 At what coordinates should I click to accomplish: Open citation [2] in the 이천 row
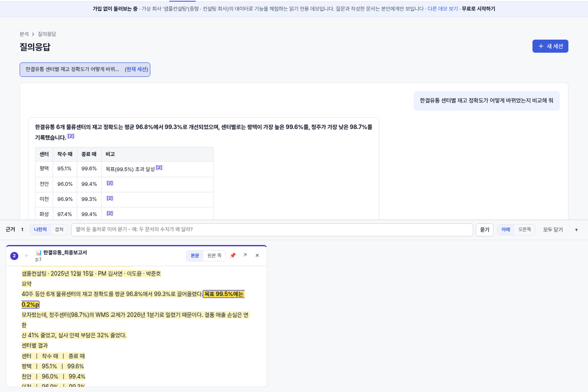pyautogui.click(x=110, y=198)
